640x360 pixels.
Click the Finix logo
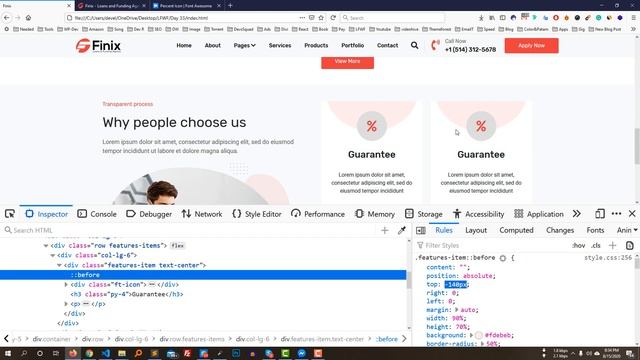(x=98, y=46)
